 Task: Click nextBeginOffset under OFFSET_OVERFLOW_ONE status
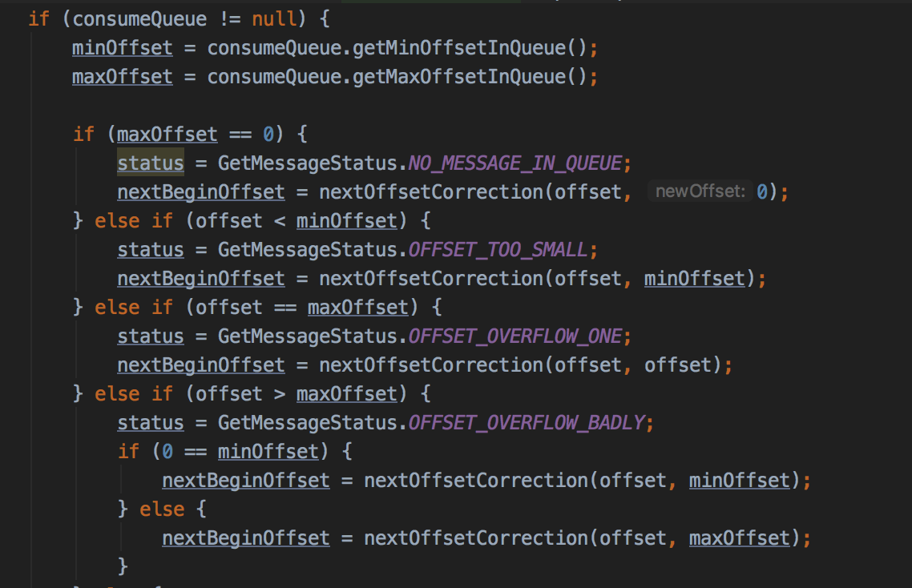pos(200,366)
